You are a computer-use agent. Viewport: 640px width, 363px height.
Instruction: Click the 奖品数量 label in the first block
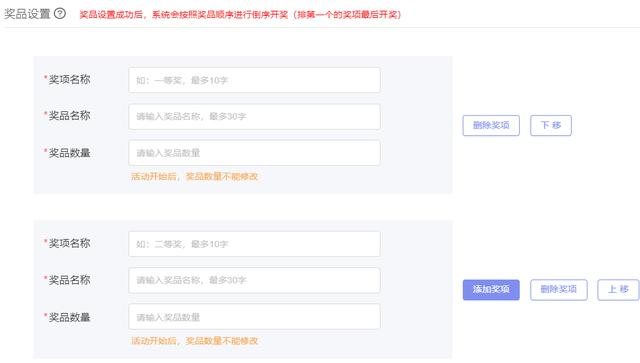click(69, 153)
